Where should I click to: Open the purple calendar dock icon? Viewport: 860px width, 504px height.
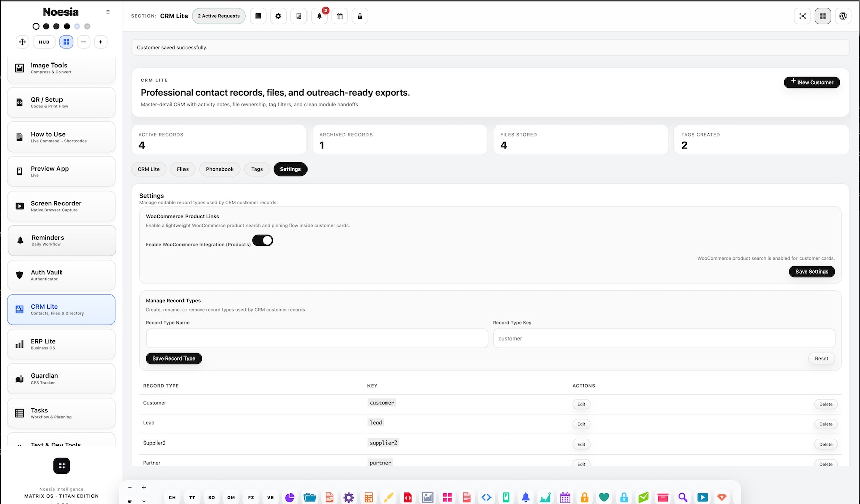[x=565, y=497]
